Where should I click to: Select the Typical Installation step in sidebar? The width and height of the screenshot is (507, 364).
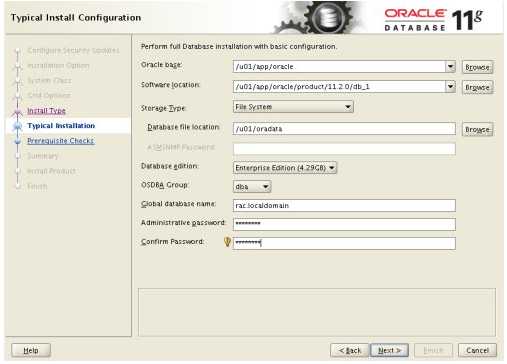61,126
